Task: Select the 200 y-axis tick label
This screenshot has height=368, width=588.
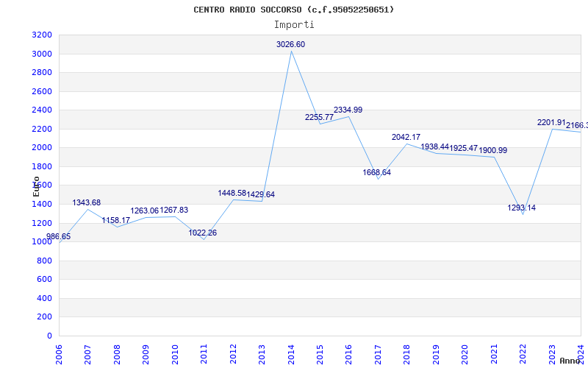Action: point(44,317)
